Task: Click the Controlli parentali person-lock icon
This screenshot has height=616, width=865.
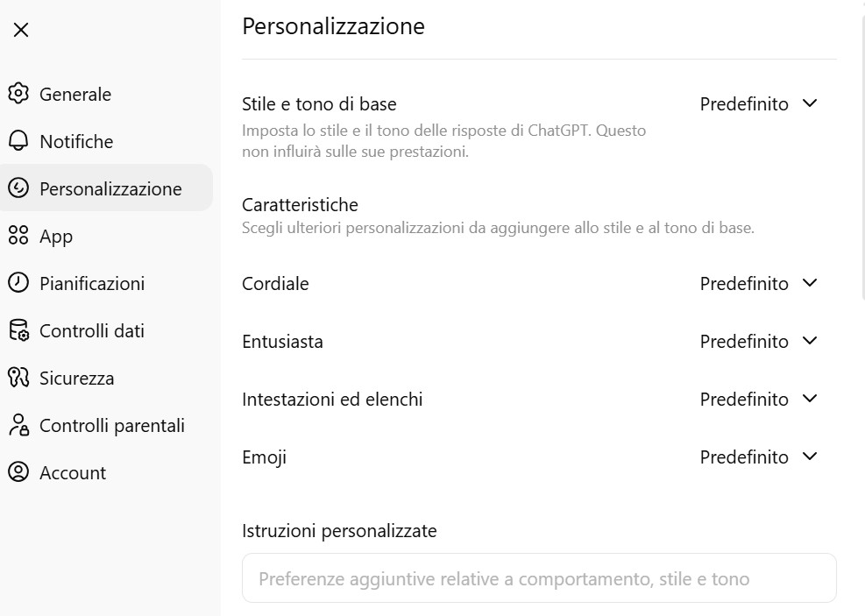Action: (18, 425)
